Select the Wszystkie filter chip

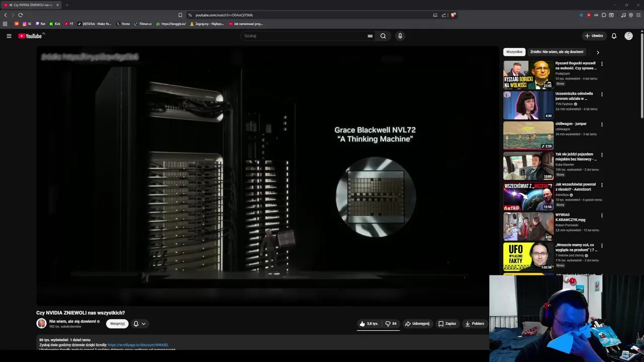(x=514, y=52)
